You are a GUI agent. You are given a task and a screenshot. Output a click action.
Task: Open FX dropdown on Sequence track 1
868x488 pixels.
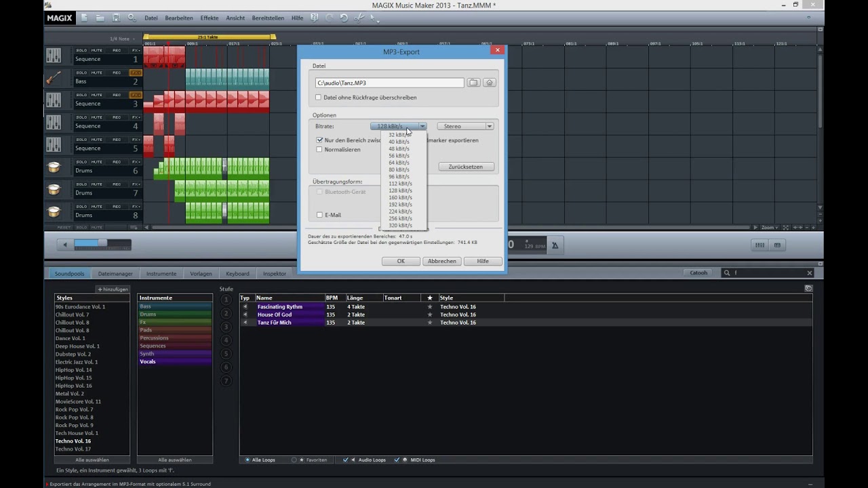coord(136,50)
